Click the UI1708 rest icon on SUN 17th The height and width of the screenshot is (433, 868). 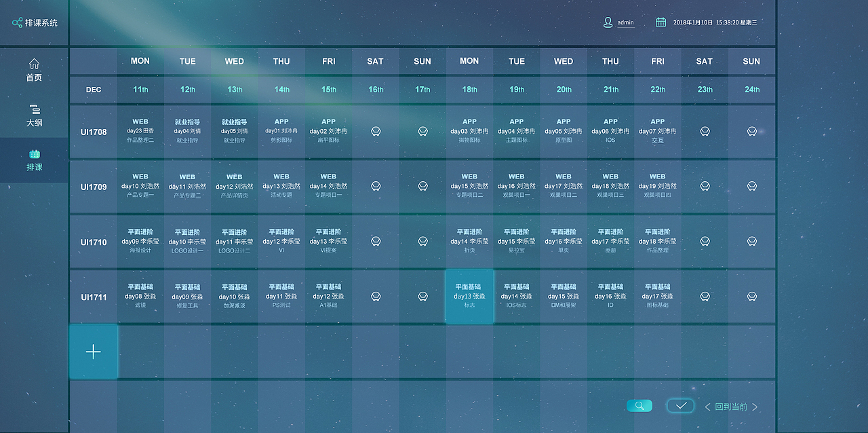422,131
